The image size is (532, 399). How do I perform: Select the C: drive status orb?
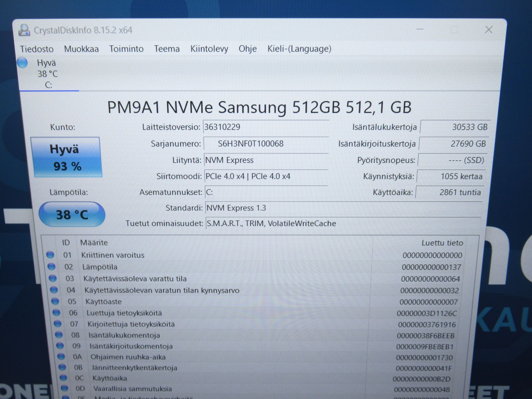pos(22,63)
